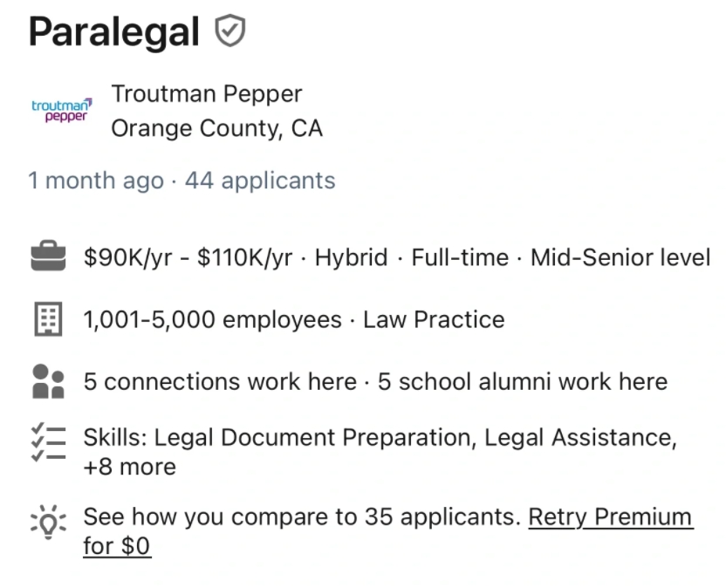The width and height of the screenshot is (726, 588).
Task: Click the Retry Premium for $0 link
Action: 610,517
